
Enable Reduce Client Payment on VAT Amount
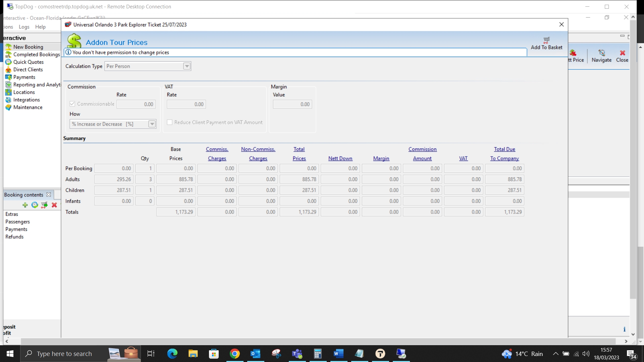coord(170,122)
